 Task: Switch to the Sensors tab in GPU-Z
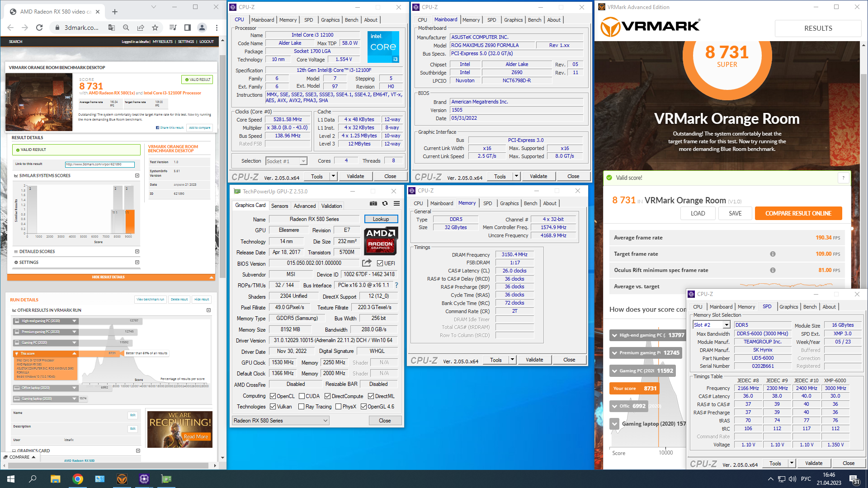point(279,206)
